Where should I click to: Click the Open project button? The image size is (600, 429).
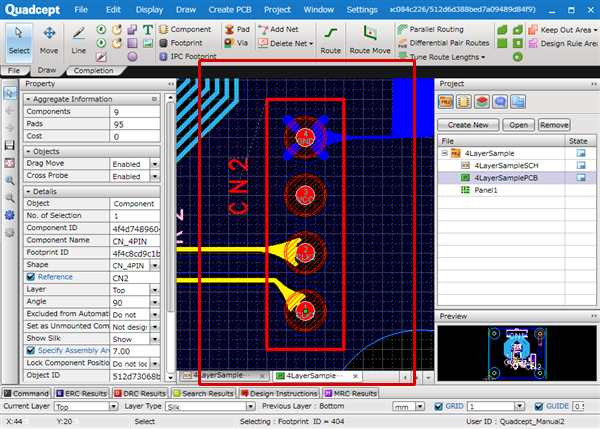(x=518, y=125)
